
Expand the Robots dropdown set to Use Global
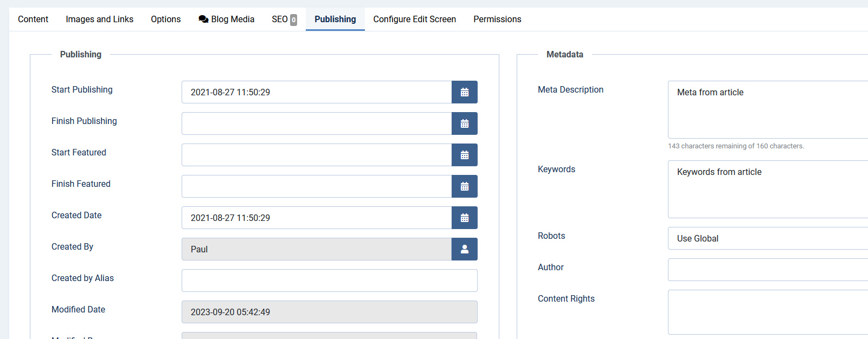[767, 238]
